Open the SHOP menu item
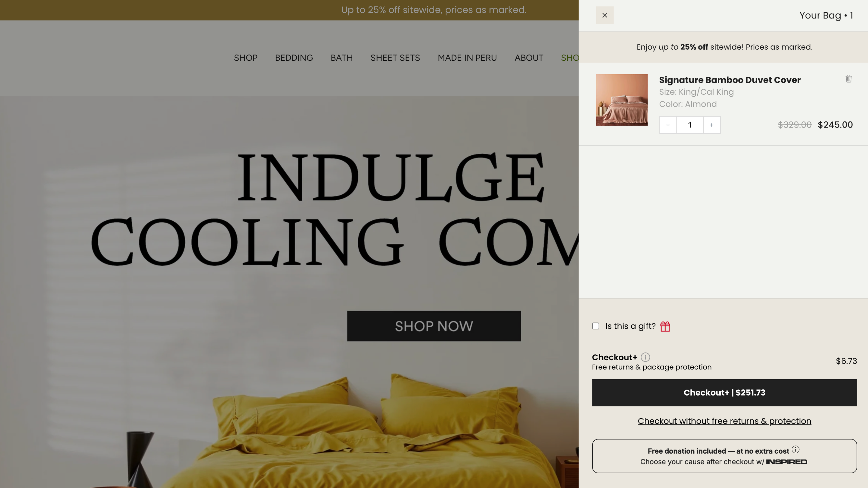The width and height of the screenshot is (868, 488). click(246, 58)
